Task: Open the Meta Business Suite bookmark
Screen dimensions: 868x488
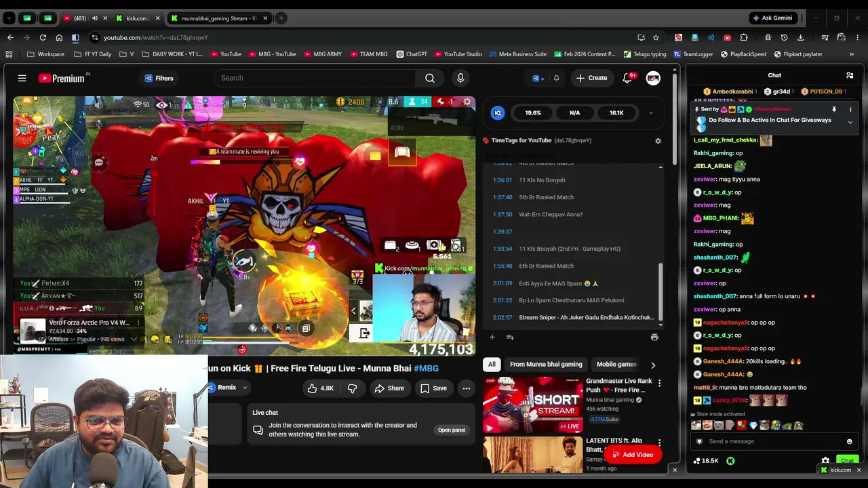Action: [517, 54]
